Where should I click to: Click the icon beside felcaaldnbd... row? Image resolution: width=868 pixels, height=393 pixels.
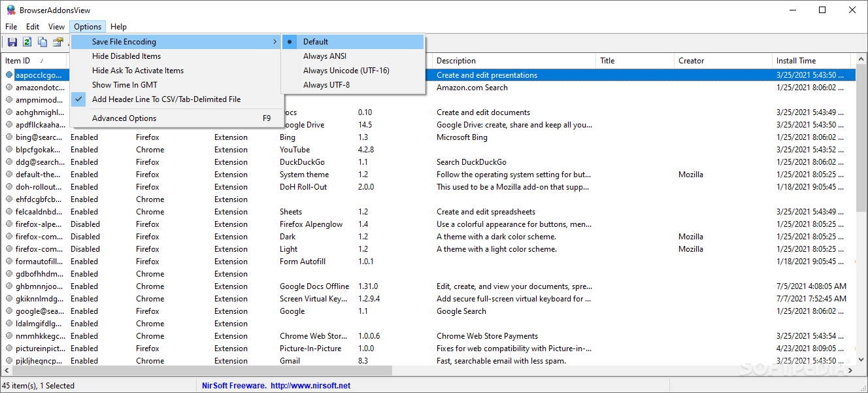point(9,212)
